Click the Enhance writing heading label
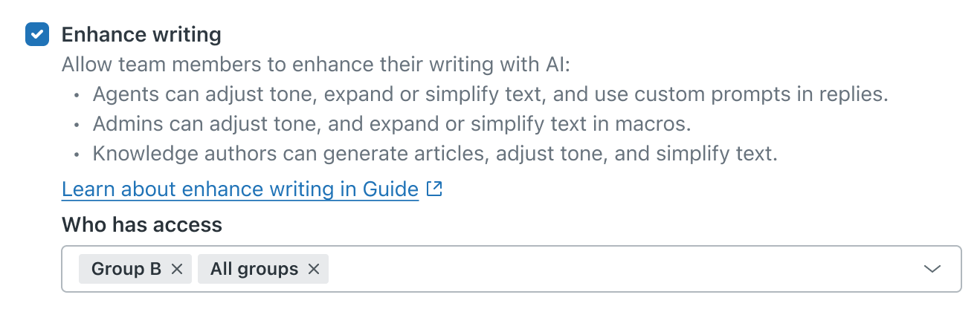Viewport: 980px width, 309px height. click(x=141, y=35)
